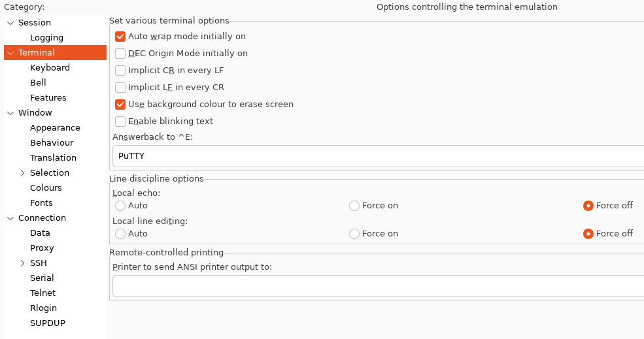
Task: Open the Keyboard settings category
Action: [50, 68]
